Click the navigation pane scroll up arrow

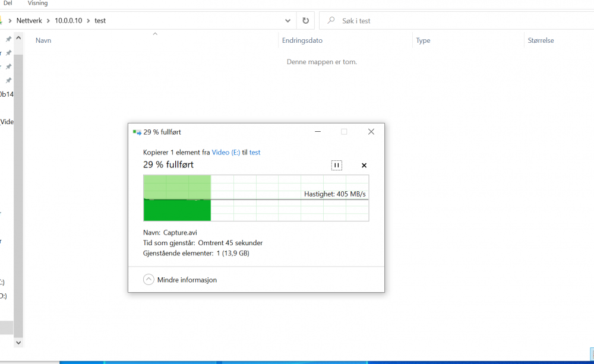pos(18,38)
